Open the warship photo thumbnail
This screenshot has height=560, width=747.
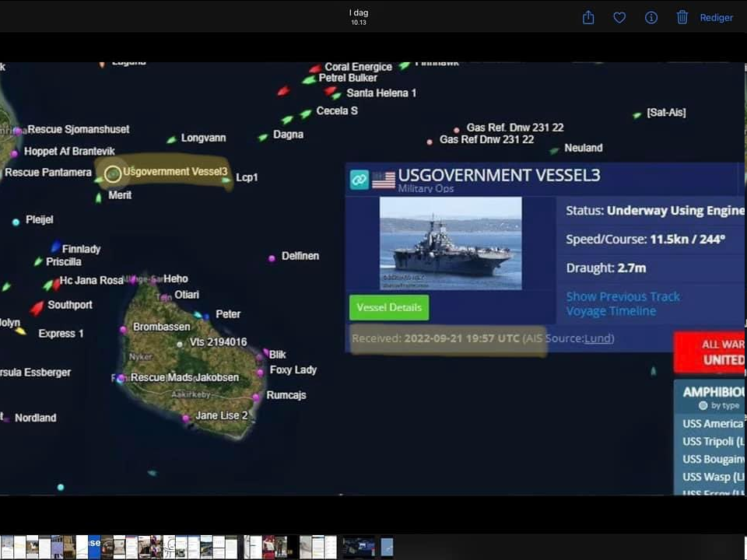tap(451, 243)
